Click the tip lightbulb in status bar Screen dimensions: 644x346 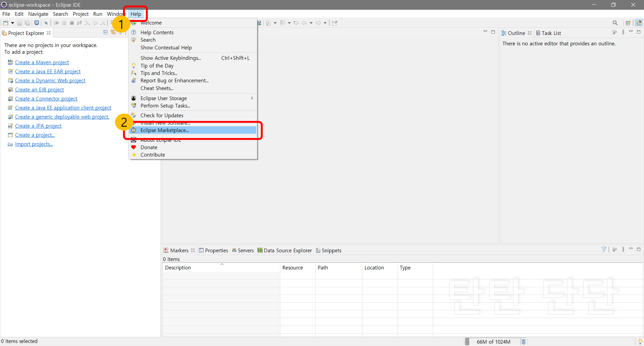click(x=640, y=341)
